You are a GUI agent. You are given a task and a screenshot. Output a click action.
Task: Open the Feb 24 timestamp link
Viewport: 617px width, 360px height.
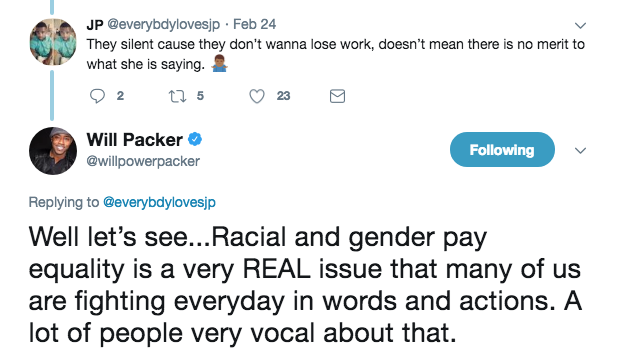pyautogui.click(x=254, y=24)
